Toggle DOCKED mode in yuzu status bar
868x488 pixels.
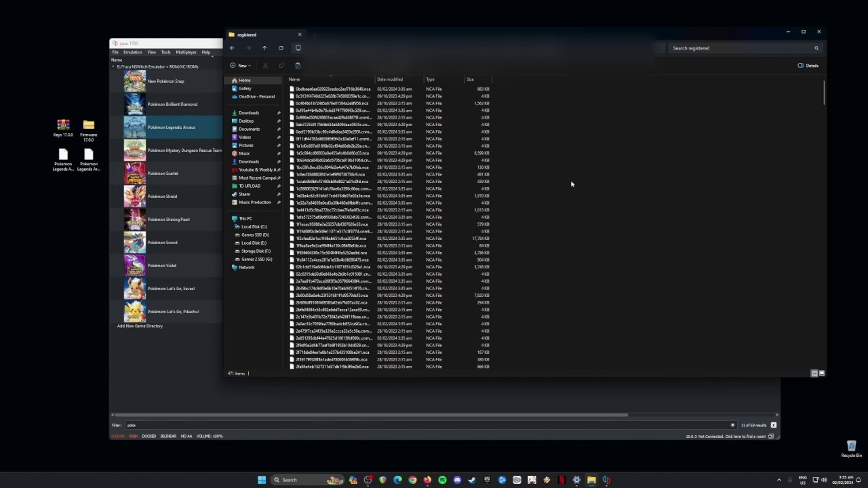point(149,436)
